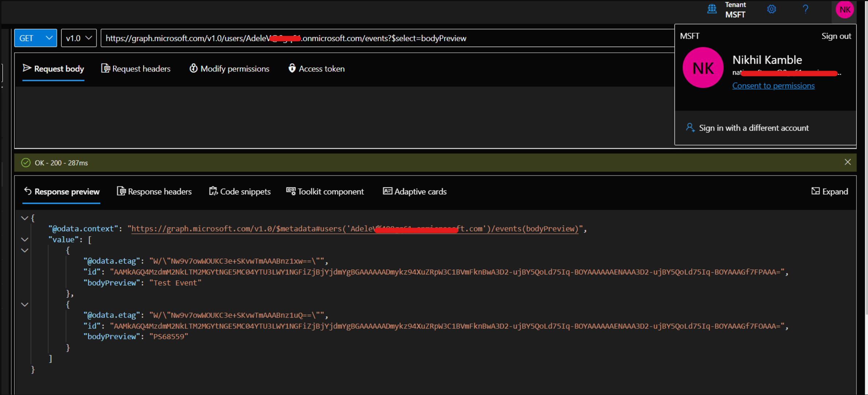Click the id value ending Gf7FPAAA=
Viewport: 868px width, 395px height.
click(x=447, y=272)
